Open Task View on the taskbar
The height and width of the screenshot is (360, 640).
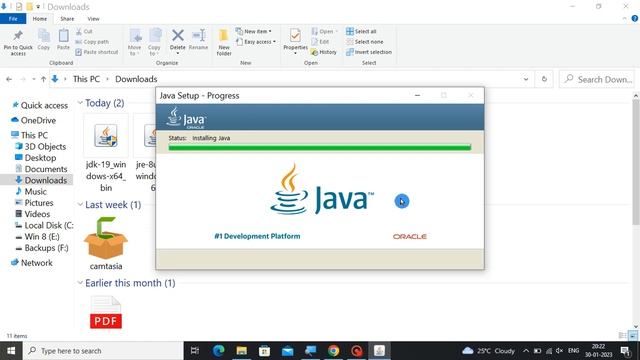point(195,351)
